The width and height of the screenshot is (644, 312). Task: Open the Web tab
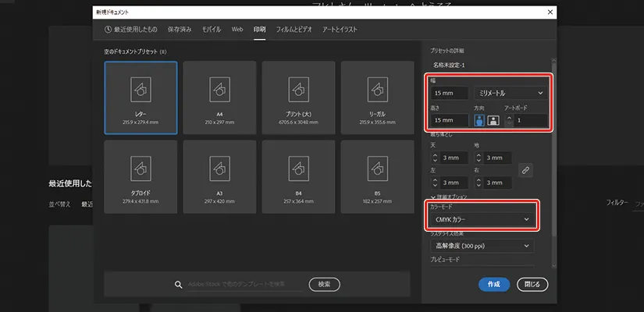[x=237, y=29]
